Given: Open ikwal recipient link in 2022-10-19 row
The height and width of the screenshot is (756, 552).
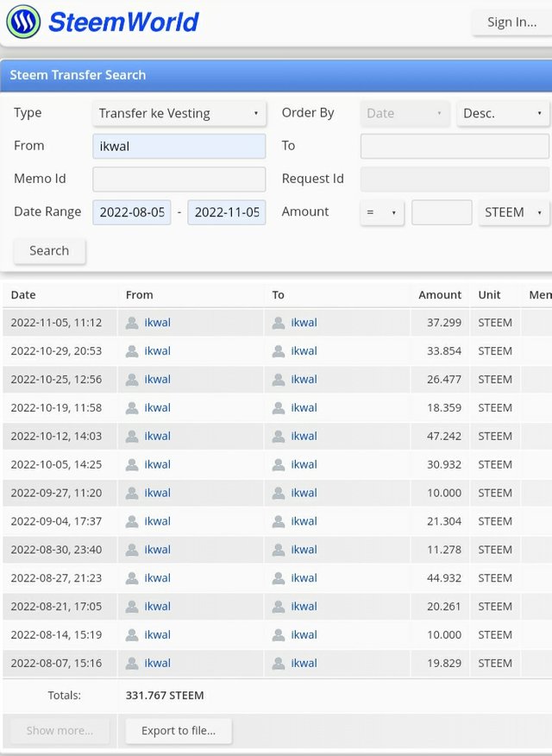Looking at the screenshot, I should 304,407.
